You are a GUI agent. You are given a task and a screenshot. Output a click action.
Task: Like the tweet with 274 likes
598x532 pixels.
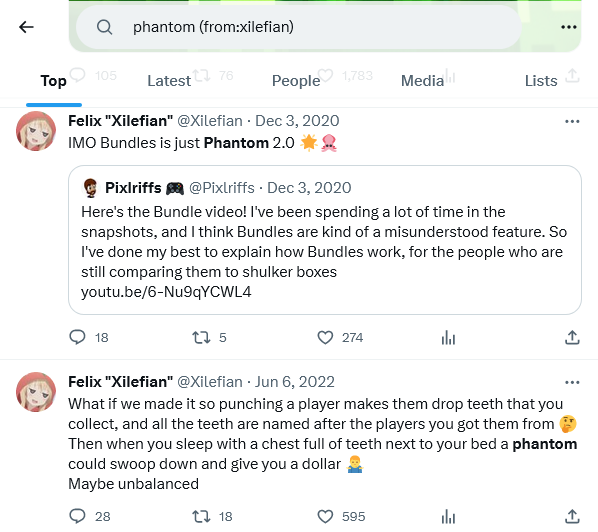[325, 338]
